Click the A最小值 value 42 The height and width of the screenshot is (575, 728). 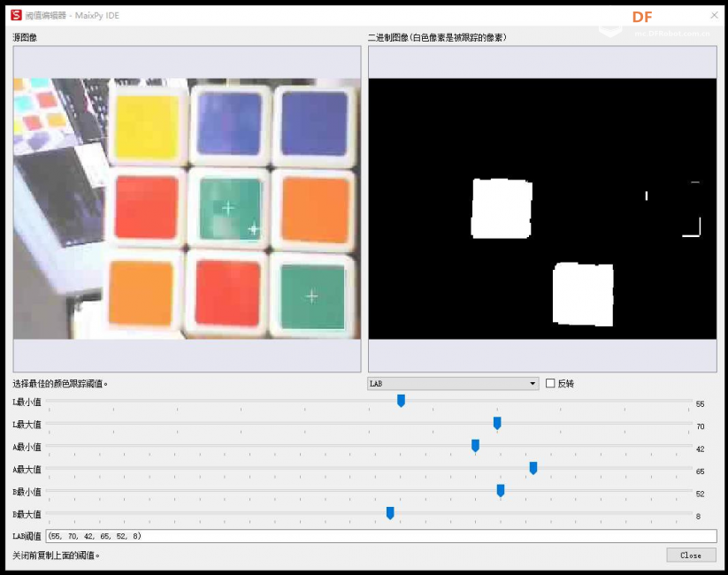click(x=701, y=449)
